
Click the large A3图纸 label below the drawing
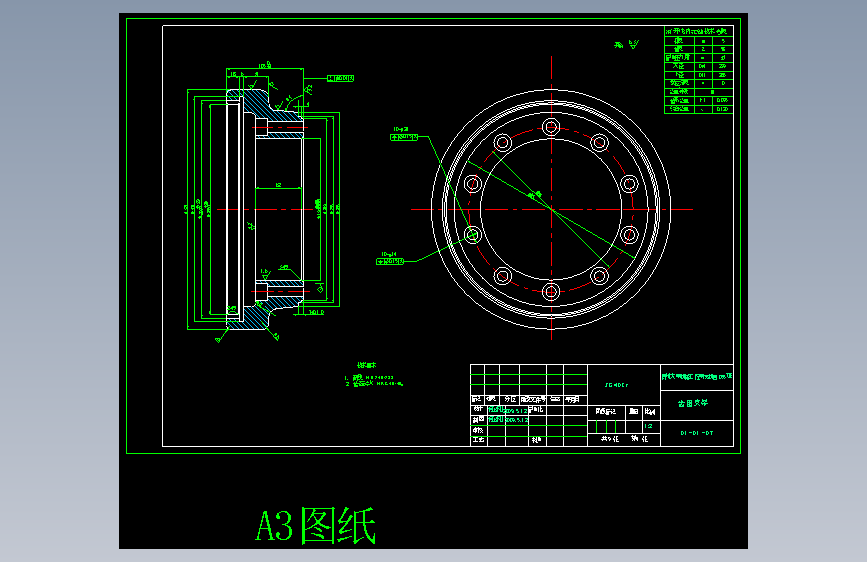(x=316, y=525)
